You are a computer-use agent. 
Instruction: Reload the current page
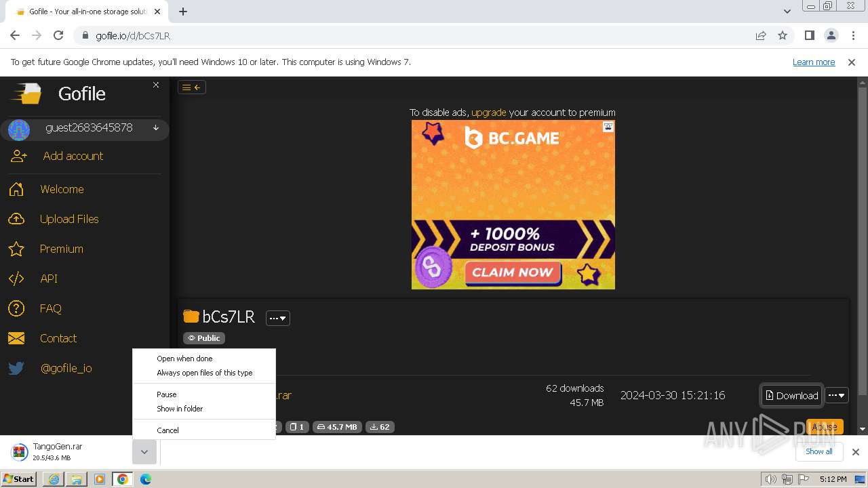coord(58,35)
